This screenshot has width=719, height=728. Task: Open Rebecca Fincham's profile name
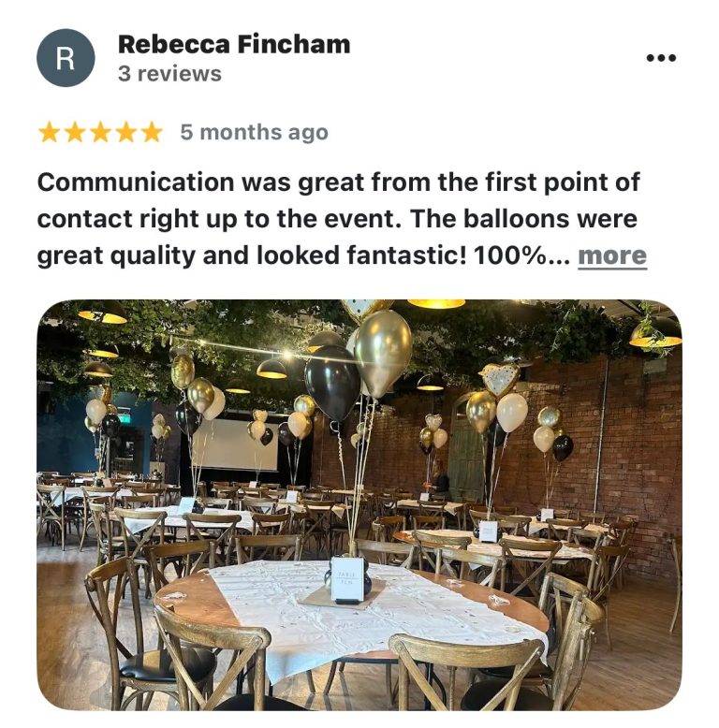(234, 45)
